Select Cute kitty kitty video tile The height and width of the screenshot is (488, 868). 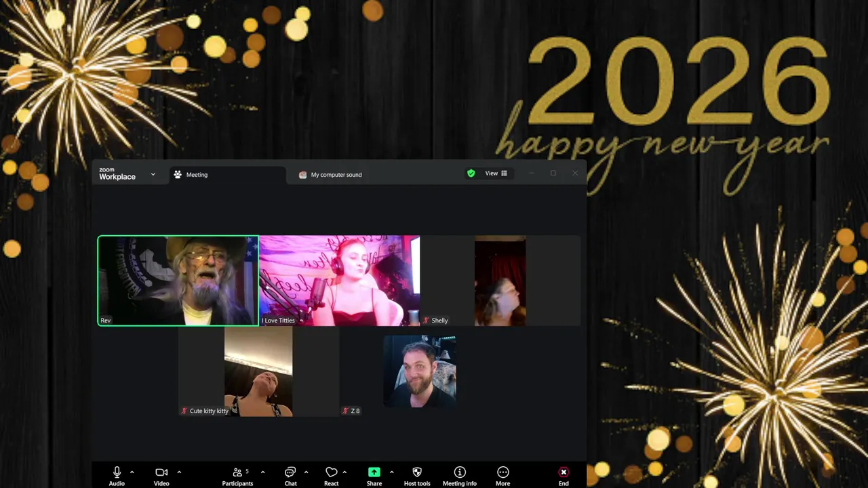258,371
